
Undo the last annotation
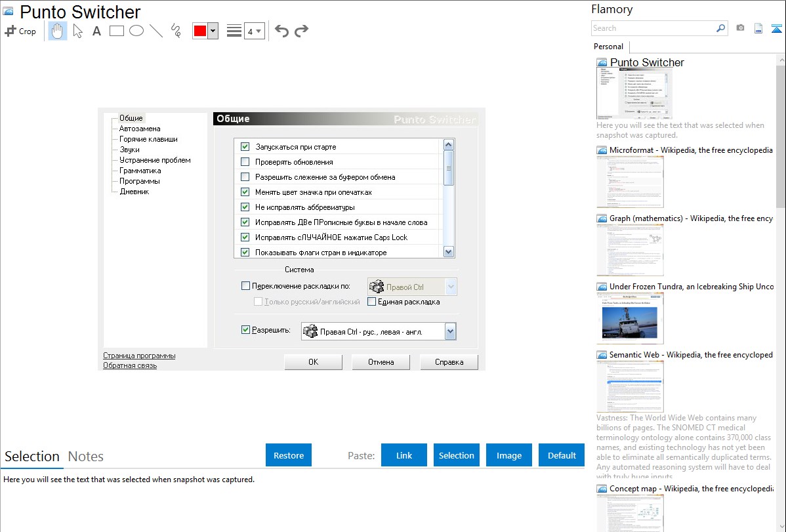click(x=281, y=31)
